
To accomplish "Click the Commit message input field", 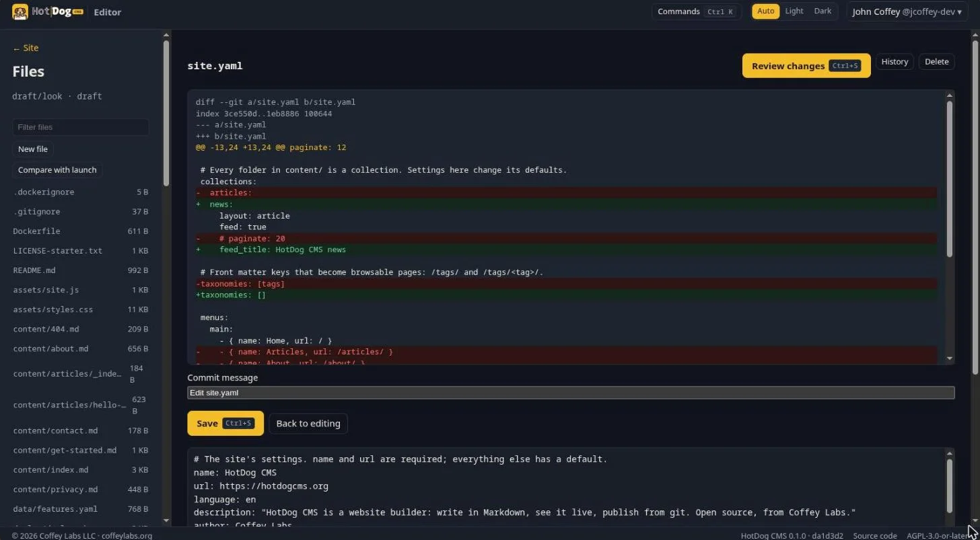I will click(571, 393).
